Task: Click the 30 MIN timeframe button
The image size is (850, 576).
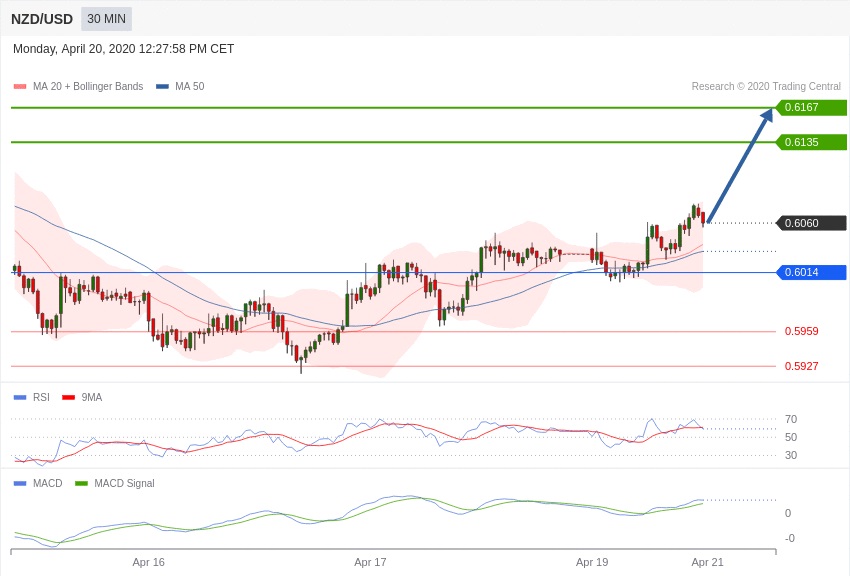Action: pyautogui.click(x=106, y=19)
